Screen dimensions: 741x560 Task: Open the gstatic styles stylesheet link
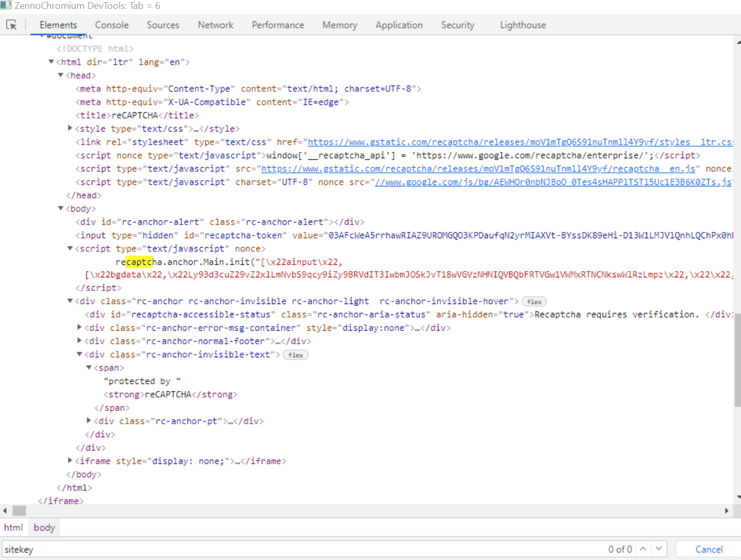[x=520, y=142]
